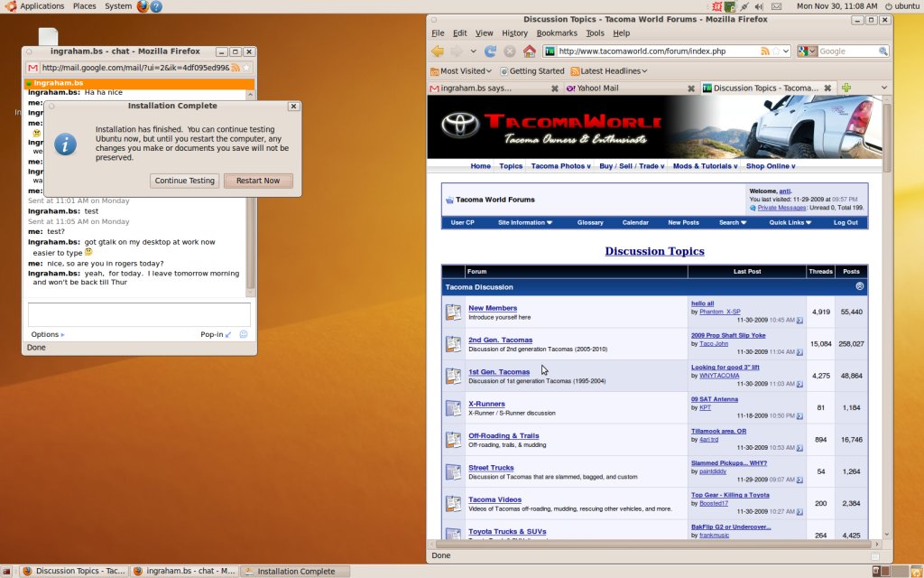
Task: Expand Most Visited bookmarks folder
Action: 461,70
